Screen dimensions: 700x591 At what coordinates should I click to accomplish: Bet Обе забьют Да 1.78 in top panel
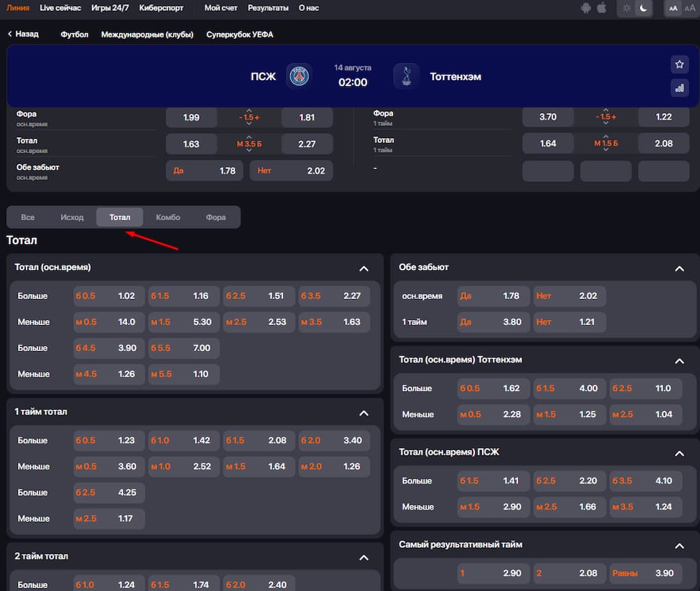pos(204,170)
